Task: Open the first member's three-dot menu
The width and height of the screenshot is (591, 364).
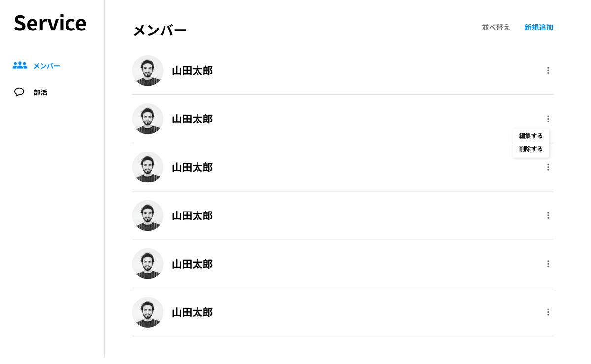Action: 548,71
